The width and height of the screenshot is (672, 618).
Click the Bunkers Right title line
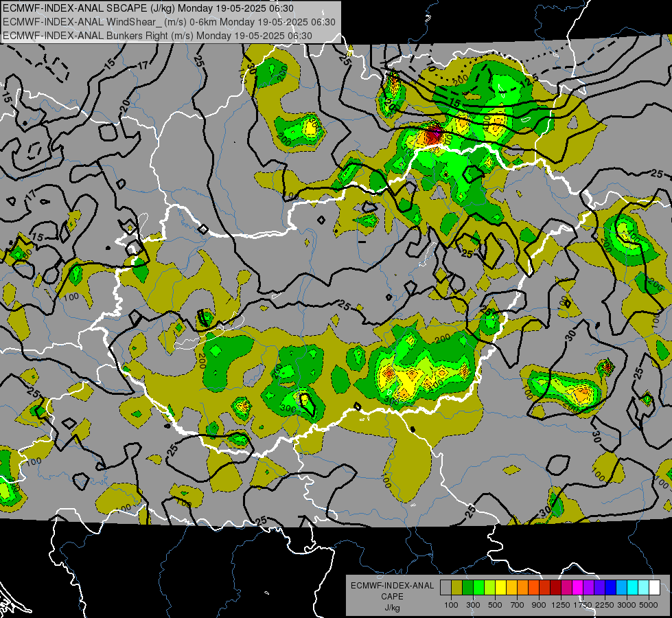tap(157, 36)
